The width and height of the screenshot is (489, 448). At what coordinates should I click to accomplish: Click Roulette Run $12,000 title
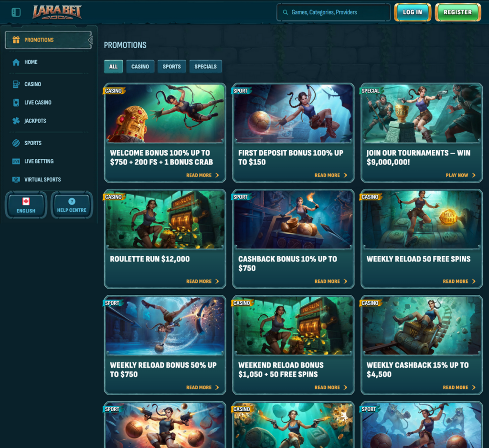tap(149, 259)
